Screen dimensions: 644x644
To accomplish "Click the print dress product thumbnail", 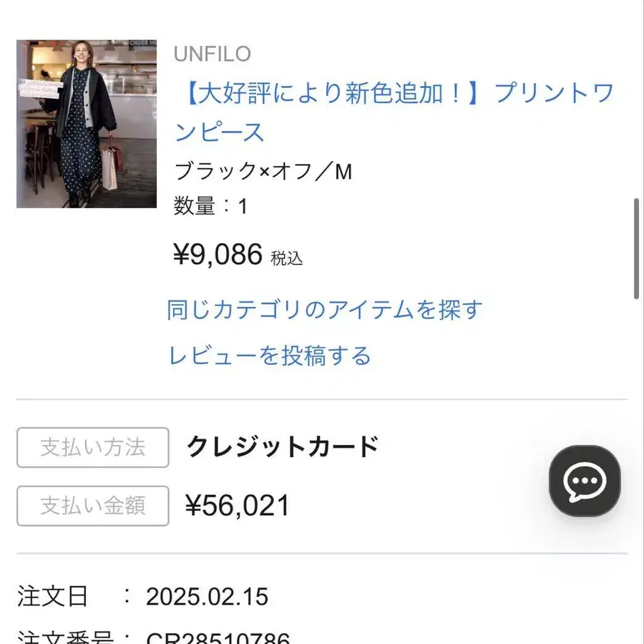I will click(87, 124).
